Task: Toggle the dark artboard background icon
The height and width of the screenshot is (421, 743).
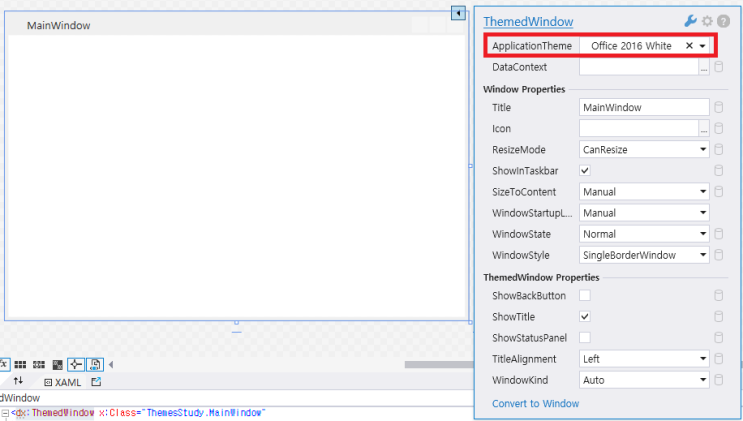Action: [57, 365]
